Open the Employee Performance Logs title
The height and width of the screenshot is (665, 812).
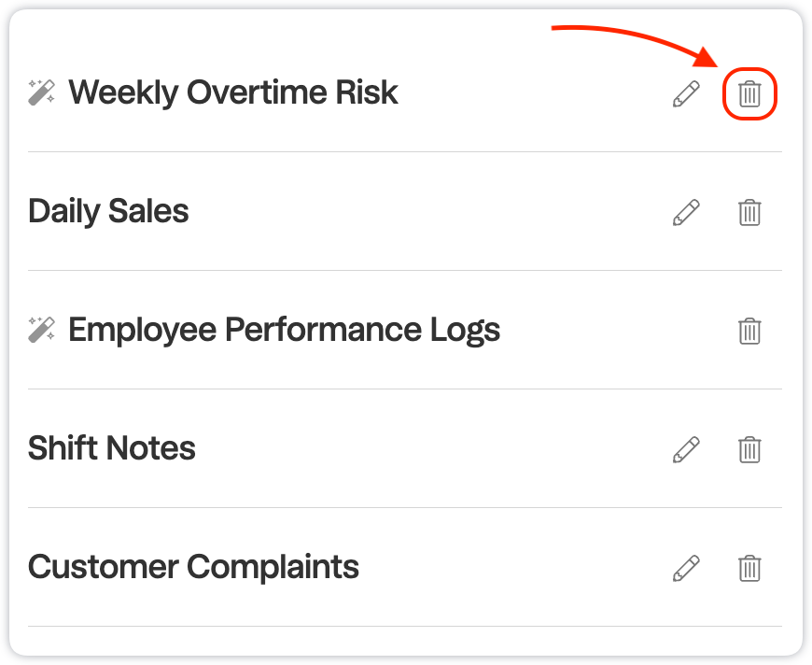point(285,331)
